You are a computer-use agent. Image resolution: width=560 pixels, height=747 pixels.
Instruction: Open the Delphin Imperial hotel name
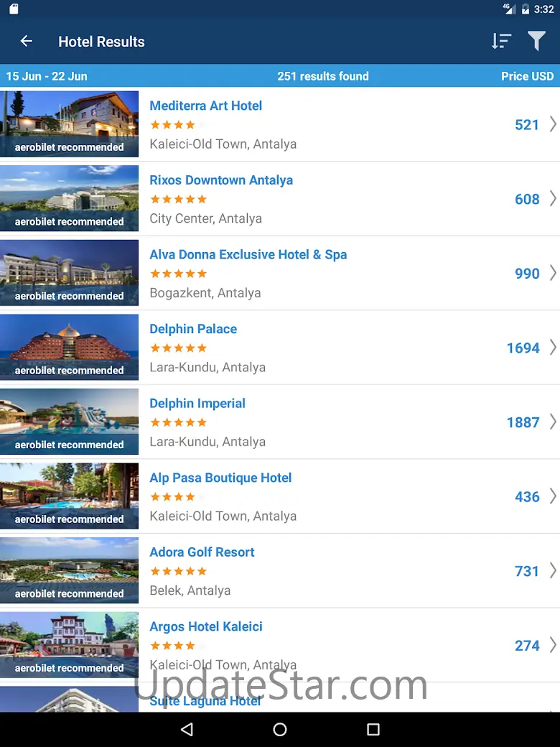tap(197, 404)
